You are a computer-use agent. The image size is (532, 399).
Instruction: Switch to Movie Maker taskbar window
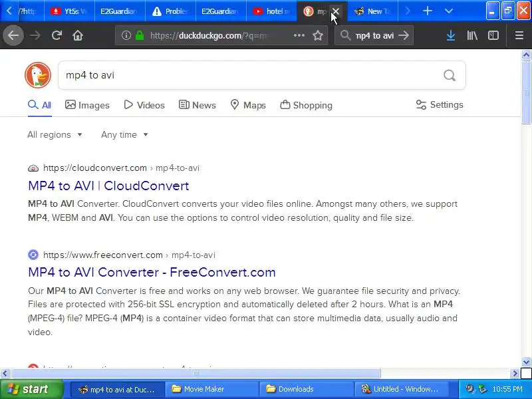pyautogui.click(x=211, y=389)
